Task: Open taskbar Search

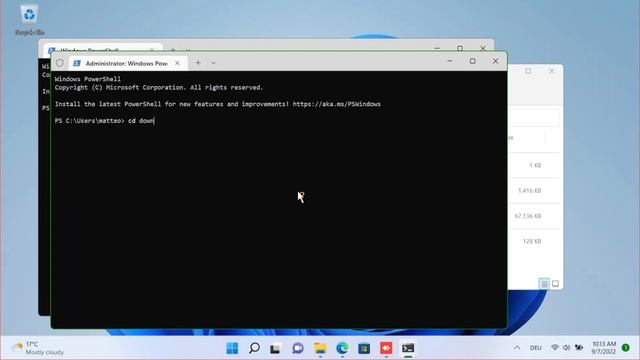Action: pos(254,348)
